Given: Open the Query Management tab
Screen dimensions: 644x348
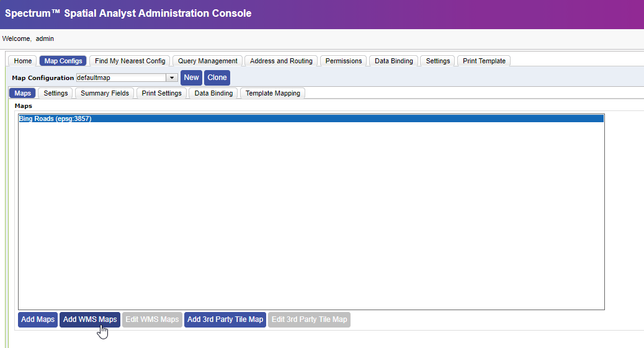Looking at the screenshot, I should [x=207, y=61].
